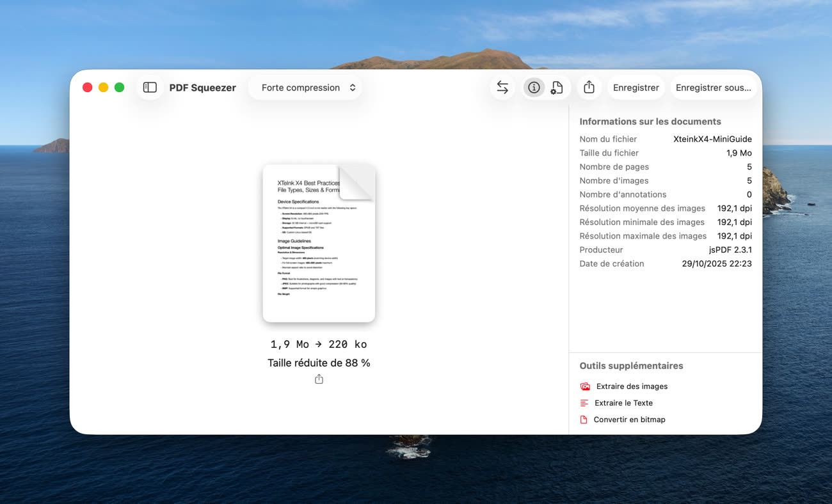Click the compare arrows icon in toolbar
This screenshot has height=504, width=832.
click(502, 88)
